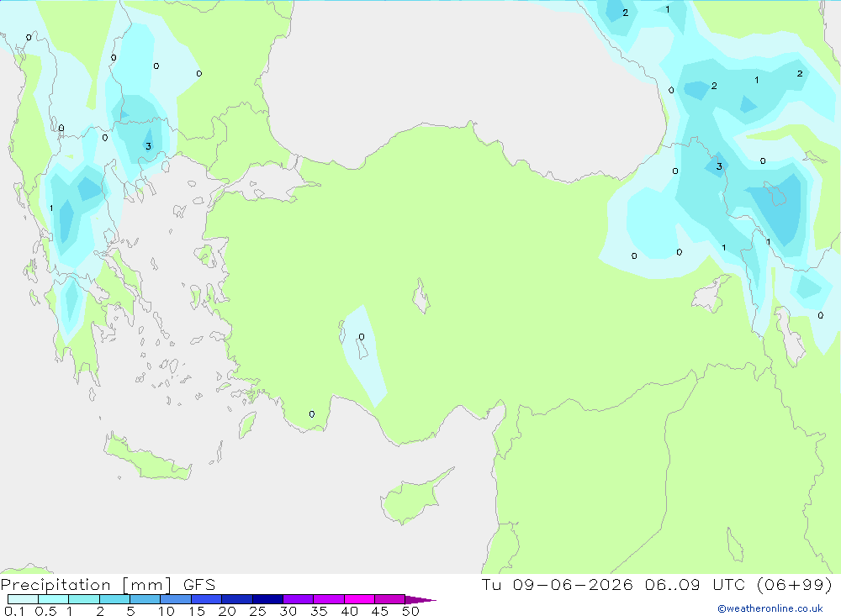Click the '20' legend scale label
This screenshot has width=841, height=616.
pos(227,611)
